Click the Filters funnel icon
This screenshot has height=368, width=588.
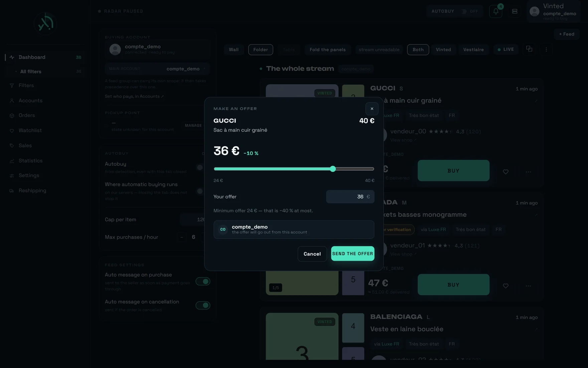point(12,86)
